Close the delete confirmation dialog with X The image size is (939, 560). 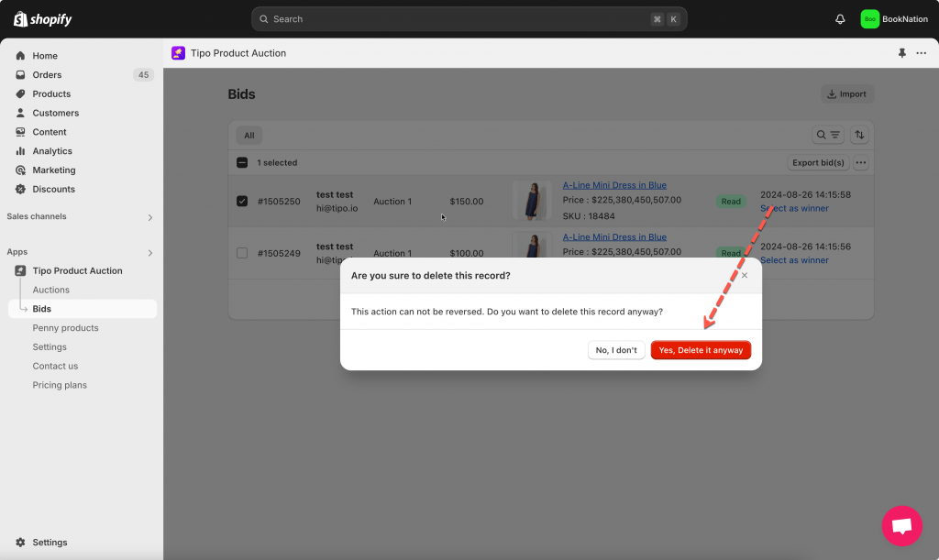click(x=745, y=275)
